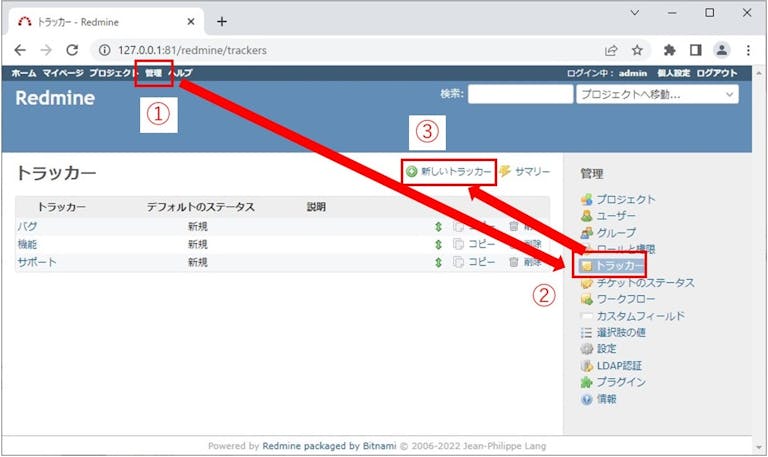Open プロジェクト in the top menu
Viewport: 768px width, 457px height.
[x=113, y=73]
